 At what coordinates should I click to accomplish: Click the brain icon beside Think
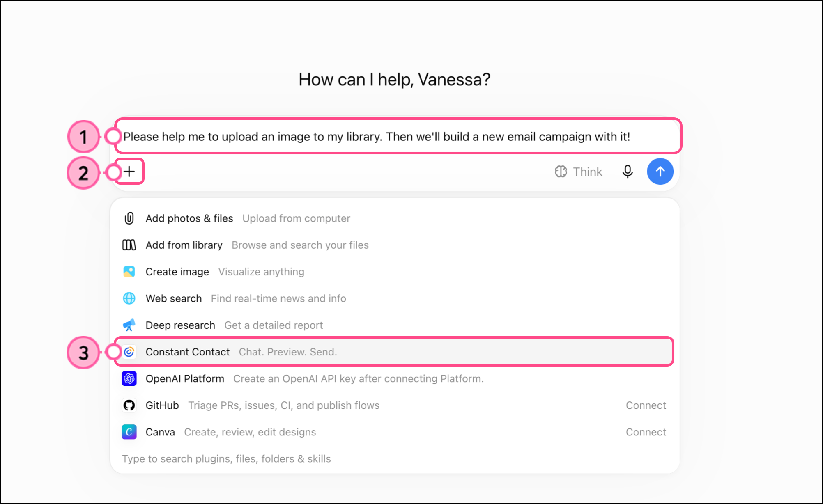(561, 172)
